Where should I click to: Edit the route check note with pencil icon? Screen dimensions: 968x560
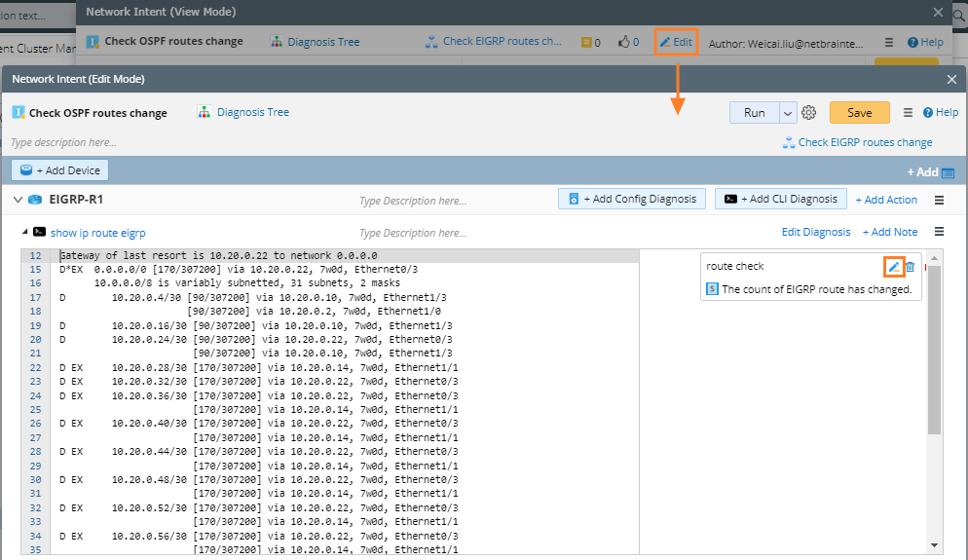tap(893, 267)
